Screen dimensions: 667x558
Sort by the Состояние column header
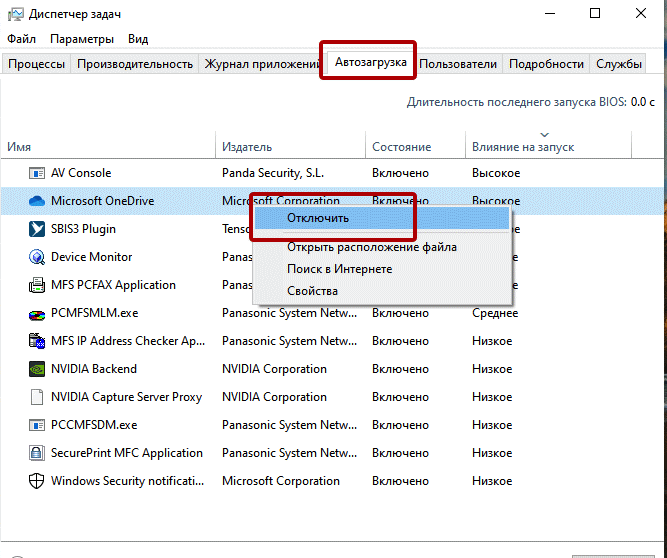415,147
